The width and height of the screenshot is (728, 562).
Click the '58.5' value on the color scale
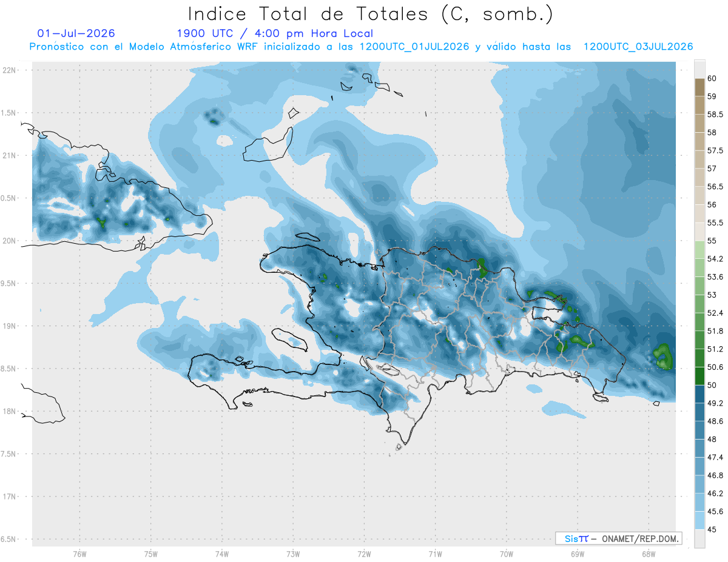pos(715,115)
